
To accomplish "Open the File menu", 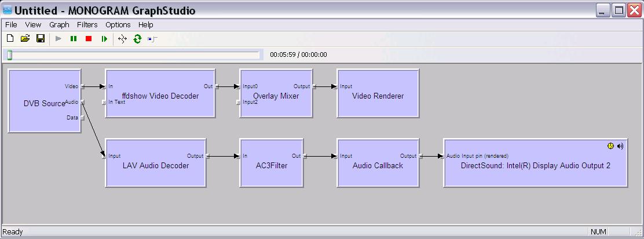I will (x=11, y=25).
